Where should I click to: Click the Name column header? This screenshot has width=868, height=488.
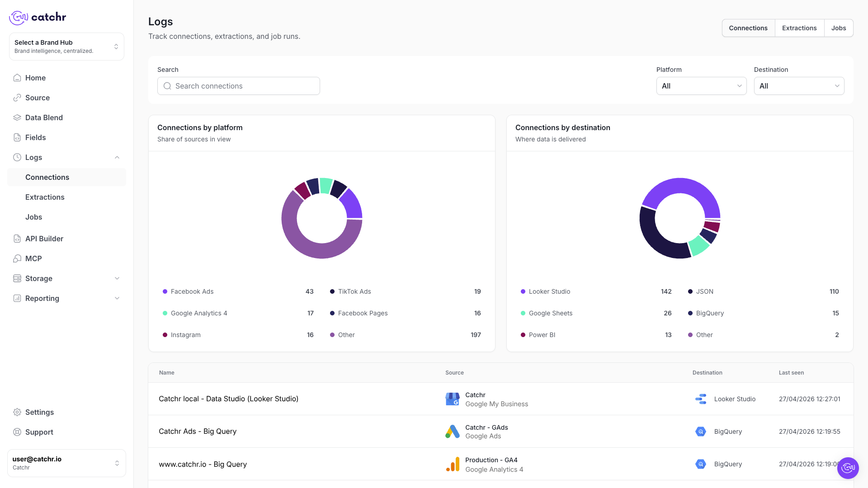[167, 373]
